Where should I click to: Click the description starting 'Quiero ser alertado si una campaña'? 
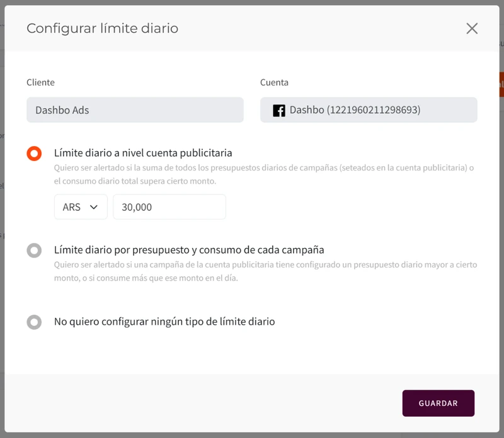pyautogui.click(x=265, y=271)
